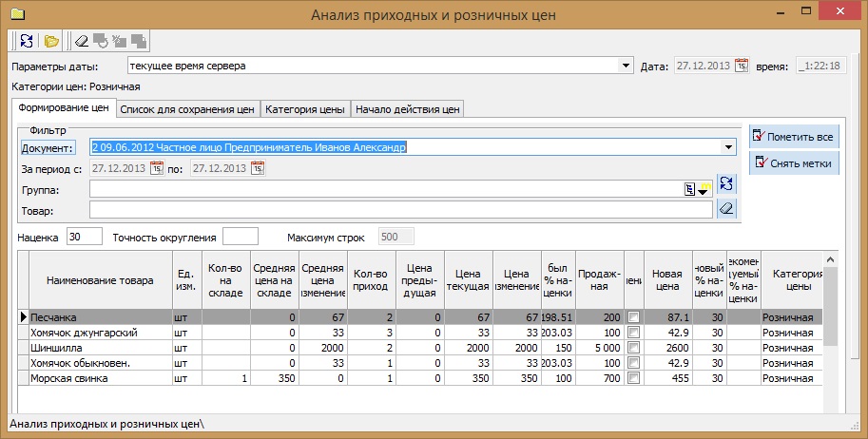The width and height of the screenshot is (868, 439).
Task: Click the Ед. изм. column header
Action: pos(187,280)
